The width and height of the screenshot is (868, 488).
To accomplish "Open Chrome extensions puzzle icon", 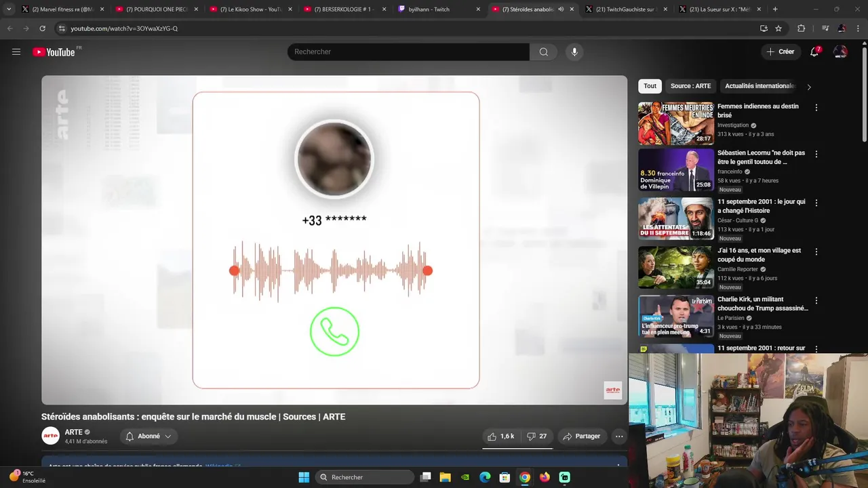I will (801, 28).
